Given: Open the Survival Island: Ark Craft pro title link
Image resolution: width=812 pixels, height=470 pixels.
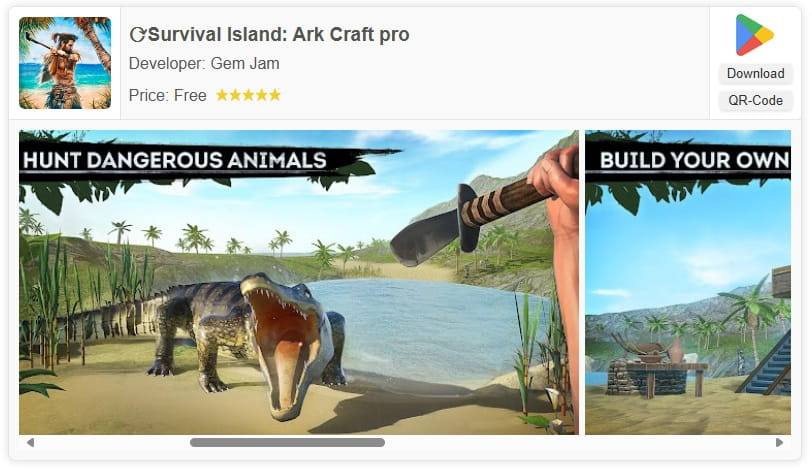Looking at the screenshot, I should [x=279, y=35].
